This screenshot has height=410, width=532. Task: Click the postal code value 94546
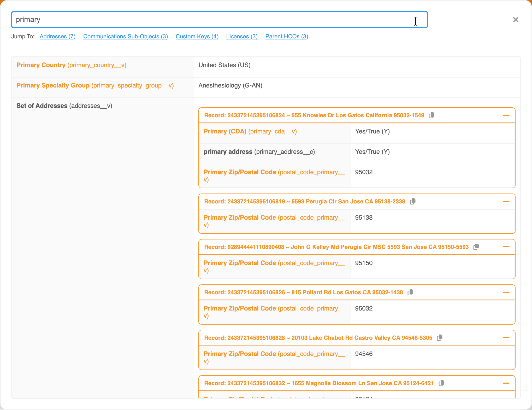click(364, 354)
